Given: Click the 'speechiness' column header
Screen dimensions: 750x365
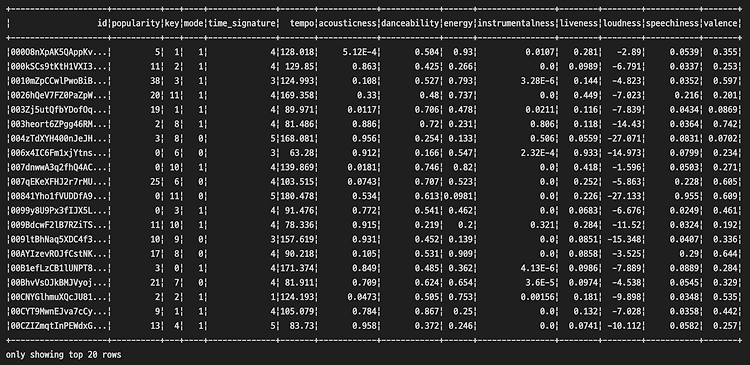Looking at the screenshot, I should [672, 23].
